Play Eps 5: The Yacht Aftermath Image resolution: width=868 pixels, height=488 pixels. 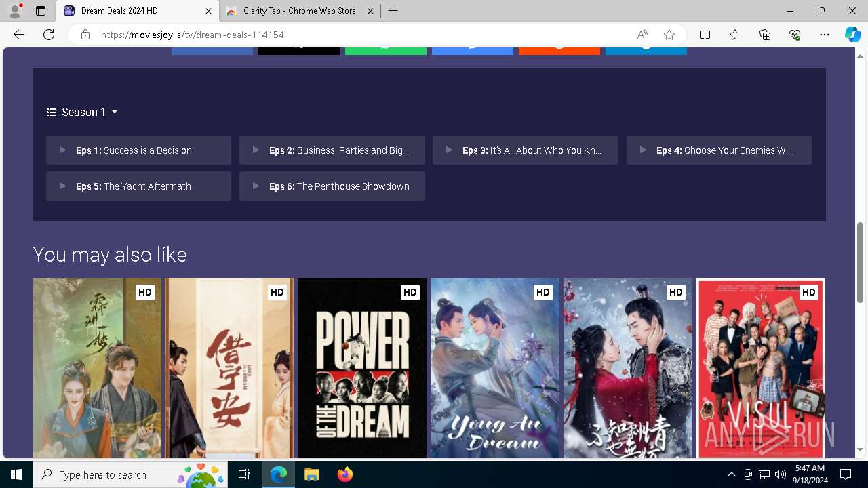pyautogui.click(x=138, y=186)
